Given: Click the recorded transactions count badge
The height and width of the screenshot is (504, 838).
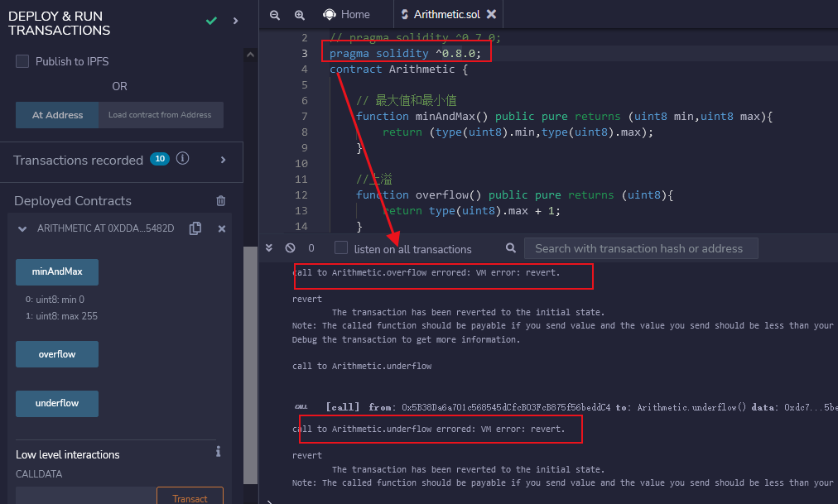Looking at the screenshot, I should click(160, 159).
